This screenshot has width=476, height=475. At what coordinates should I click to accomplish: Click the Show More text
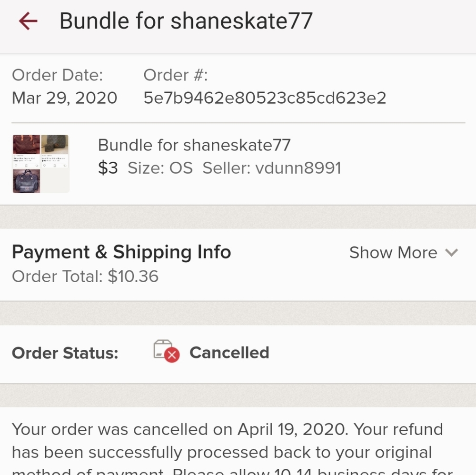pos(393,253)
